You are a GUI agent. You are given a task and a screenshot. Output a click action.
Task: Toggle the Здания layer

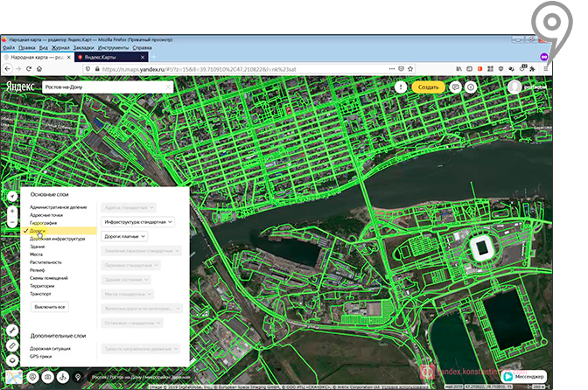point(37,247)
